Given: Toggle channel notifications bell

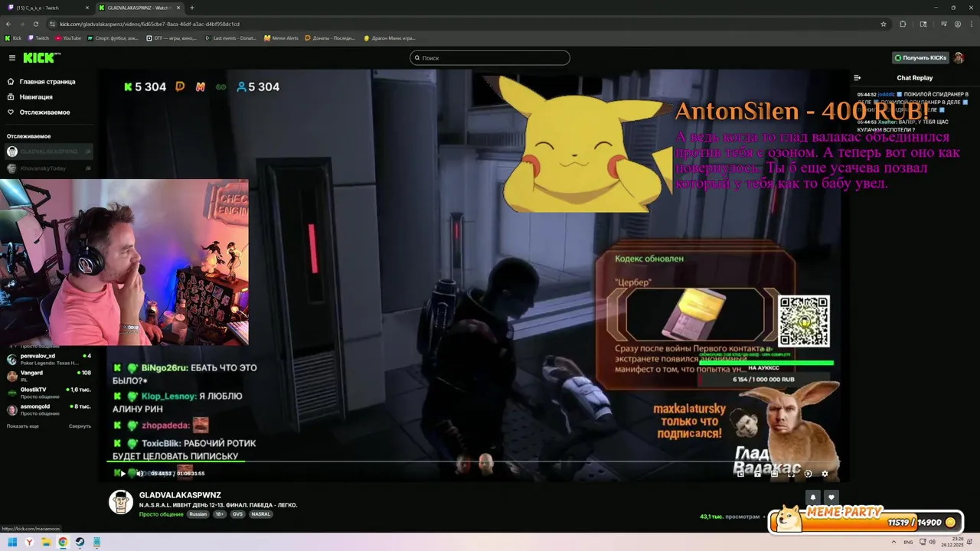Looking at the screenshot, I should 813,497.
